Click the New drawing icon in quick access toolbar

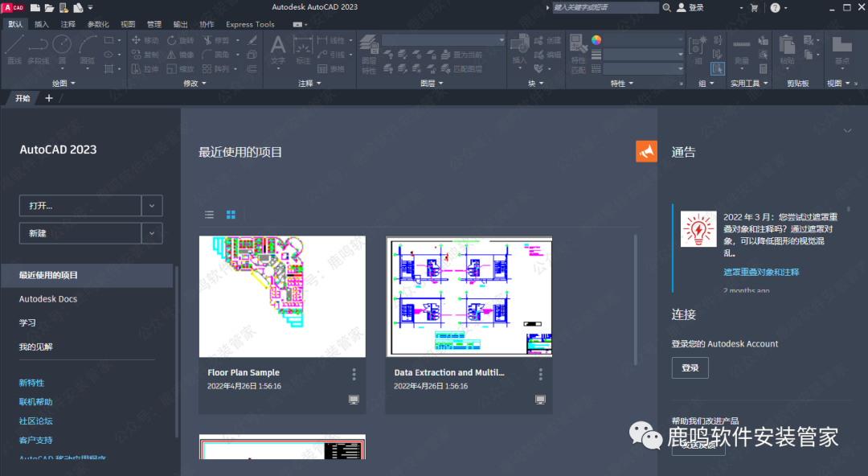coord(35,8)
